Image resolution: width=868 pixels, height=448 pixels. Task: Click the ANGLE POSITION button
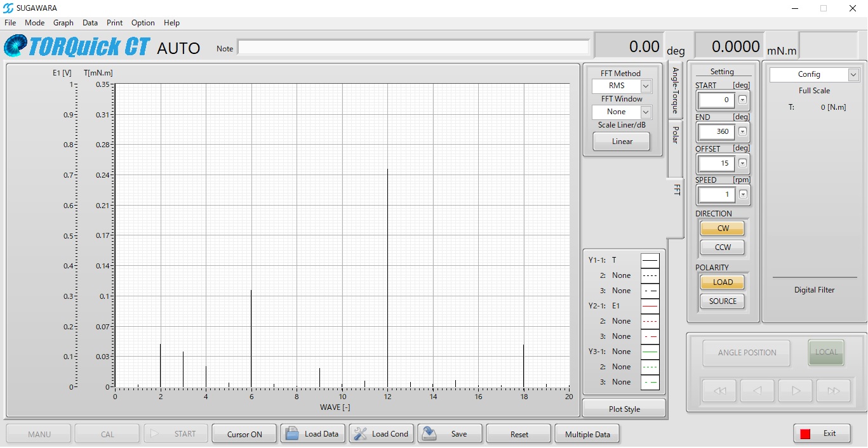[747, 353]
